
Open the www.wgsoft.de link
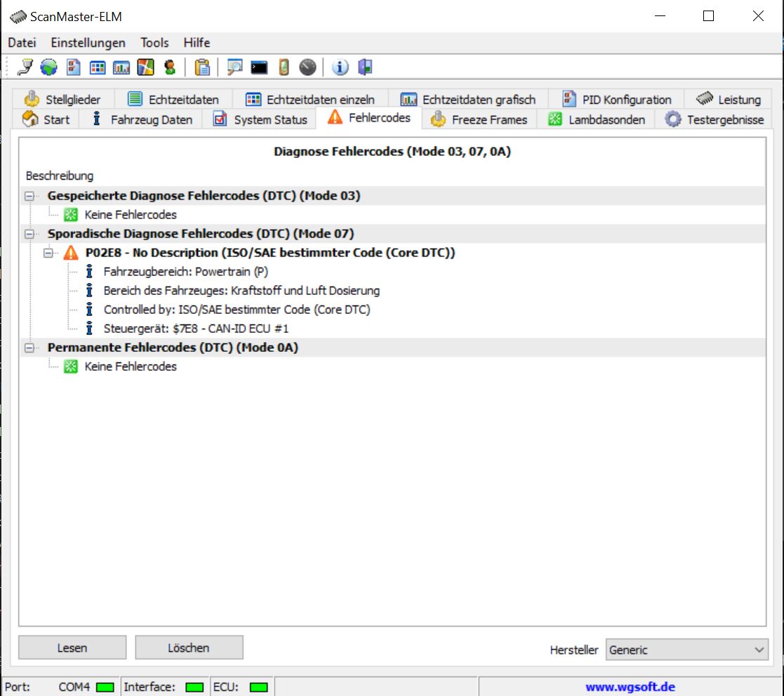click(x=630, y=687)
